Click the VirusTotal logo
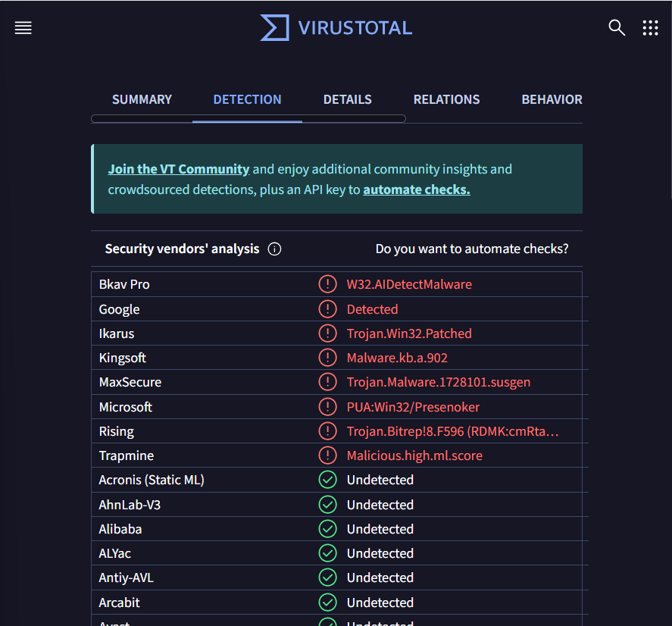 pyautogui.click(x=336, y=28)
